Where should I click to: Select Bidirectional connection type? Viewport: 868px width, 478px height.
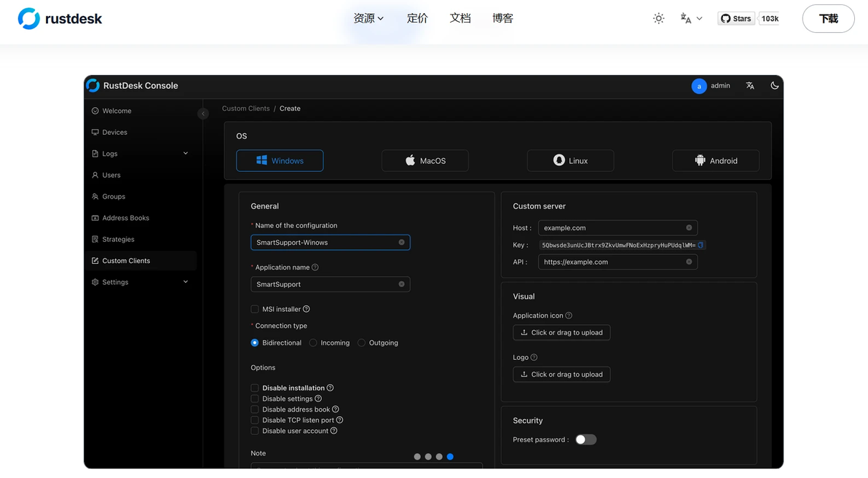[x=255, y=343]
